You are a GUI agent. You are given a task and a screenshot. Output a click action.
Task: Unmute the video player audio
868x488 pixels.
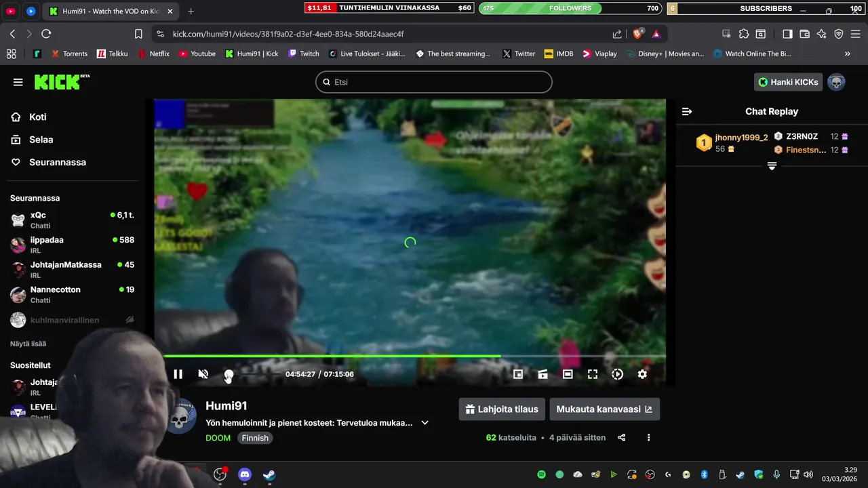click(203, 374)
